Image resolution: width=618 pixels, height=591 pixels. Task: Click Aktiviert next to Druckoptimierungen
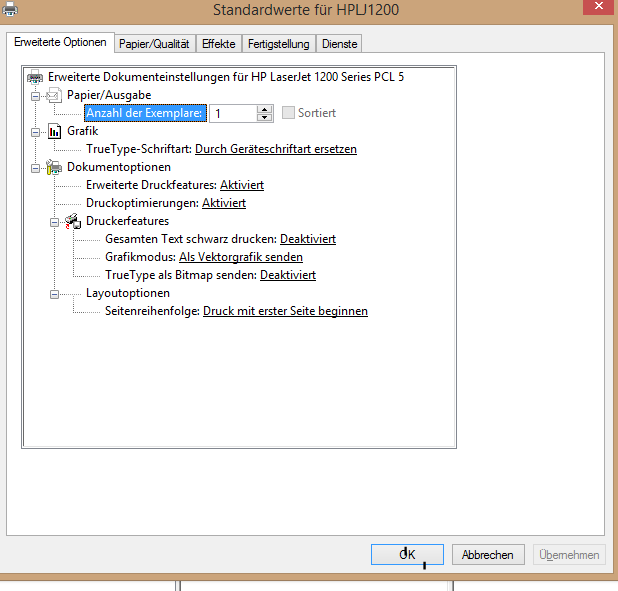224,203
